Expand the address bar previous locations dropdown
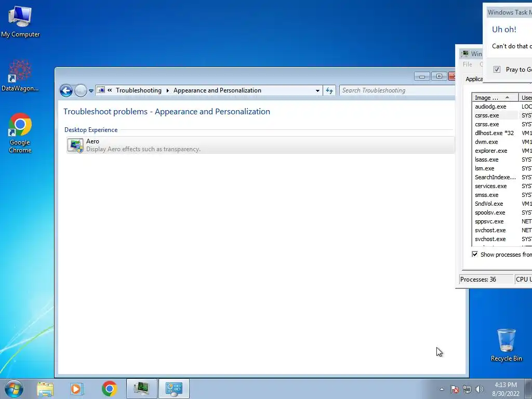The image size is (532, 399). tap(317, 90)
